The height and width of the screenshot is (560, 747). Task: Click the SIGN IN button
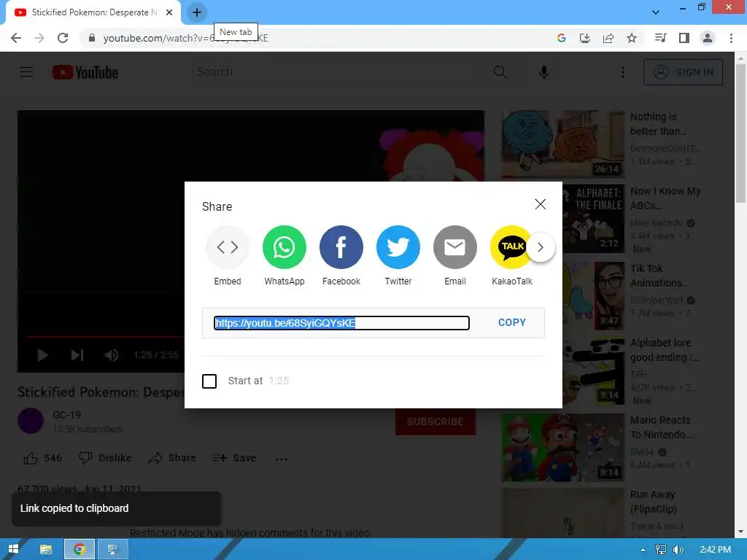click(x=683, y=72)
